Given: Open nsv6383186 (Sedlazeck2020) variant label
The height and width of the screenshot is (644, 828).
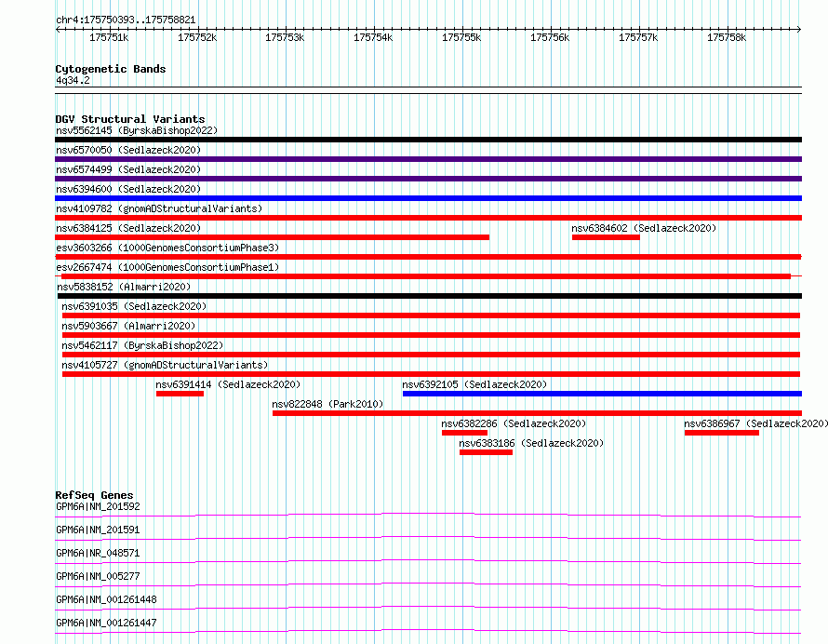Looking at the screenshot, I should coord(530,443).
